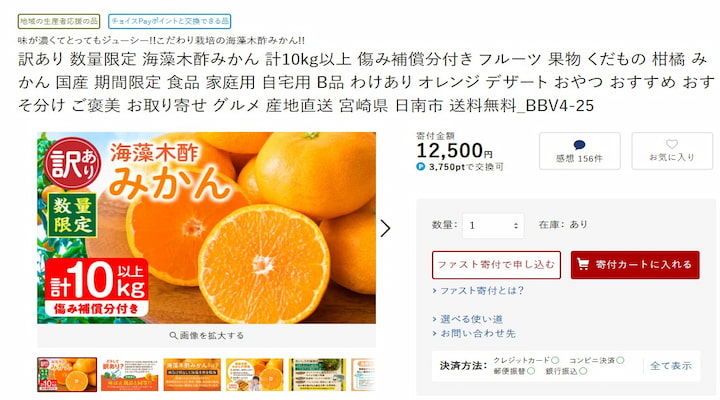Click the 感想 156件 speech bubble icon
This screenshot has height=400, width=720.
pos(579,145)
